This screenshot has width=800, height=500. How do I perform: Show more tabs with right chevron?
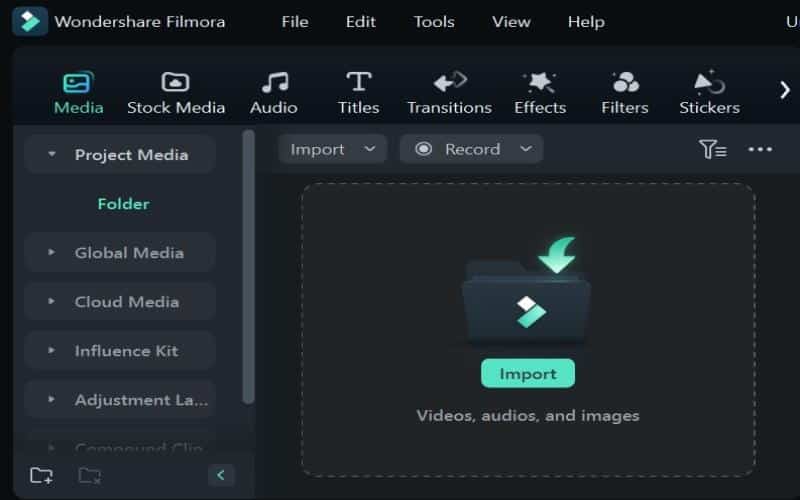click(x=785, y=90)
